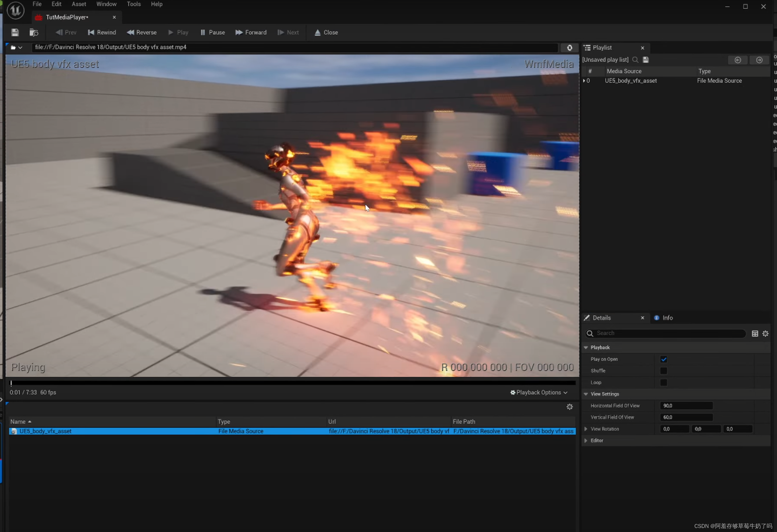
Task: Open the Window menu
Action: (x=106, y=4)
